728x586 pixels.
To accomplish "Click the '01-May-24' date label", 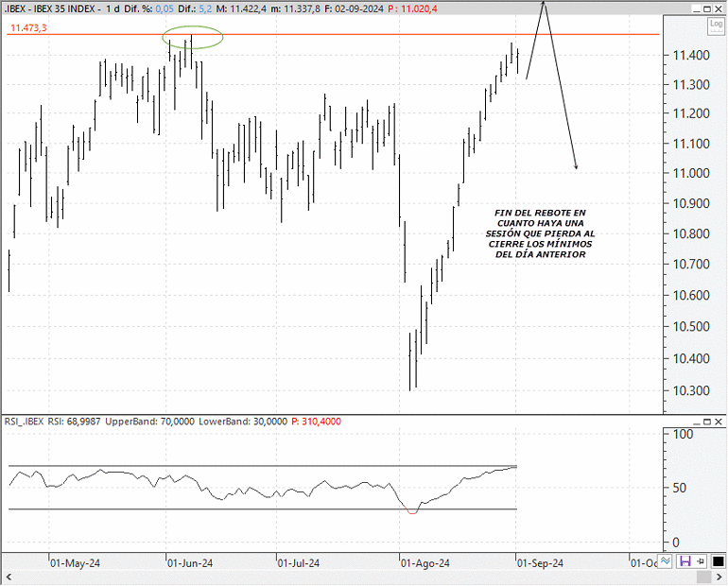I will pyautogui.click(x=75, y=563).
